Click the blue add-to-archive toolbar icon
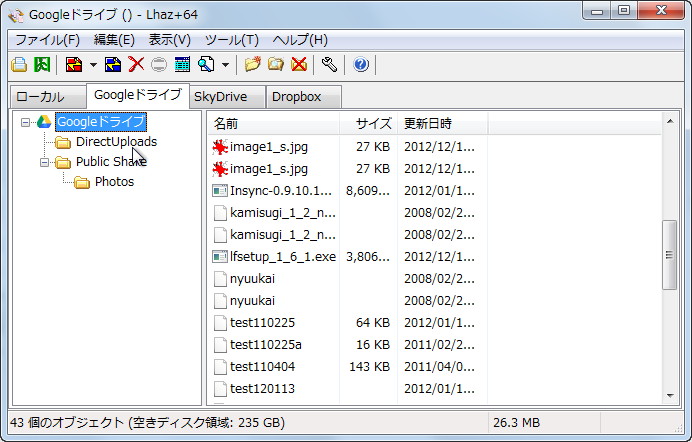Screen dimensions: 692x442 [113, 64]
